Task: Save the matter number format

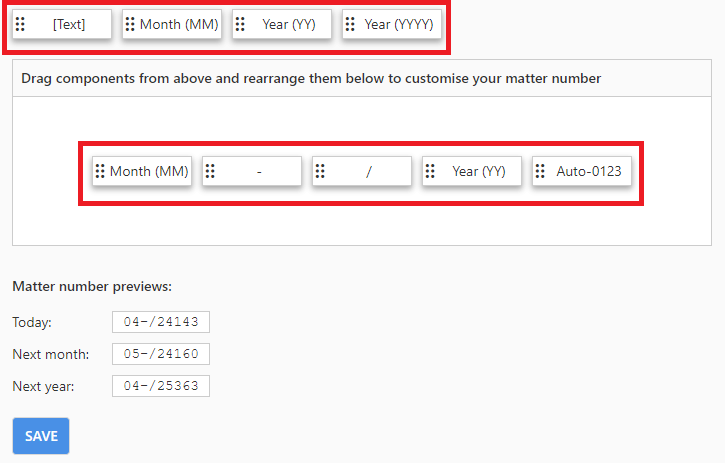Action: (41, 436)
